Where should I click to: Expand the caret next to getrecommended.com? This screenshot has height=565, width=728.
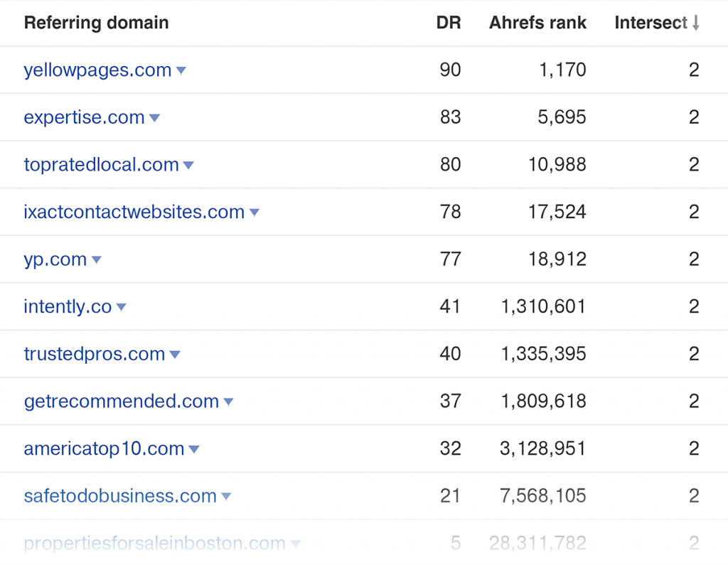(x=228, y=402)
